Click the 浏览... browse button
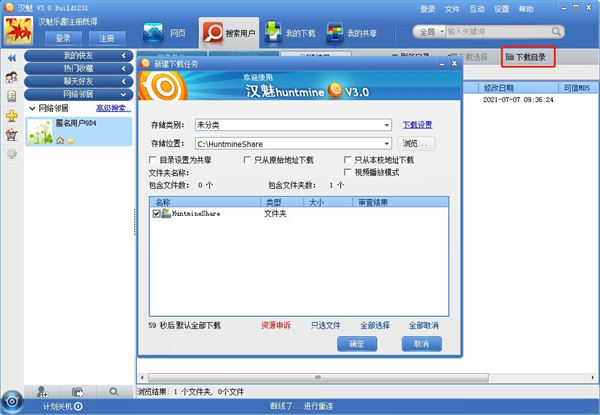This screenshot has width=600, height=415. [x=416, y=144]
